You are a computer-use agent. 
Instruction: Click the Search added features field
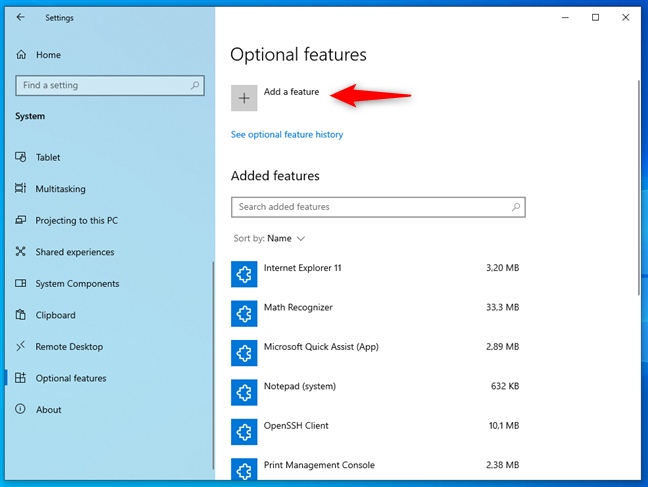(378, 207)
